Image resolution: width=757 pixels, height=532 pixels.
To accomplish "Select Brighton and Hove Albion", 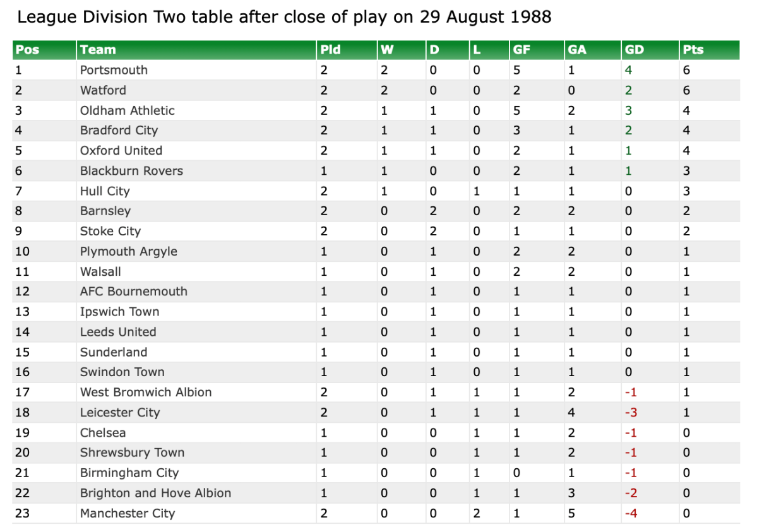I will coord(155,494).
